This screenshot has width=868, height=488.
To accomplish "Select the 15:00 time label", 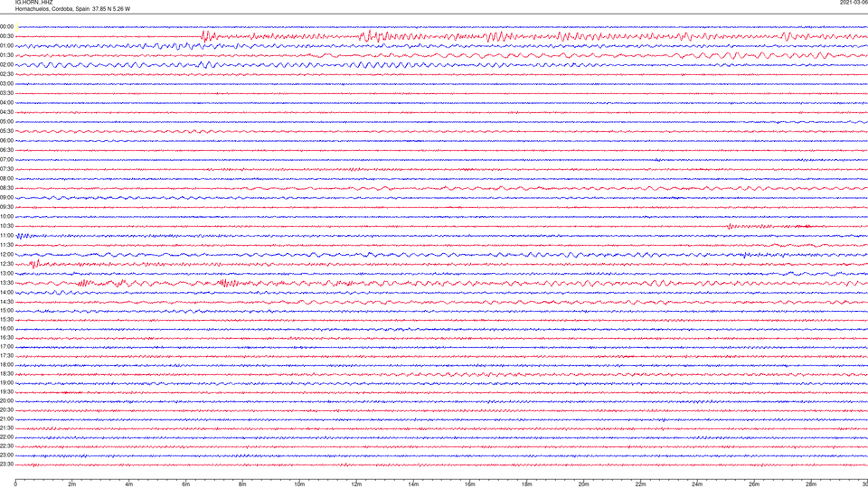I will tap(6, 310).
